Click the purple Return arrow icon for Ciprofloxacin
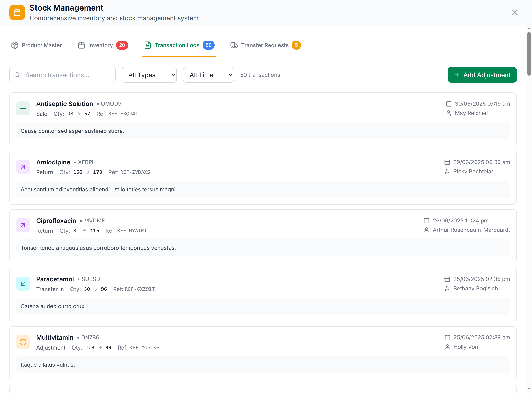The height and width of the screenshot is (399, 532). click(23, 225)
